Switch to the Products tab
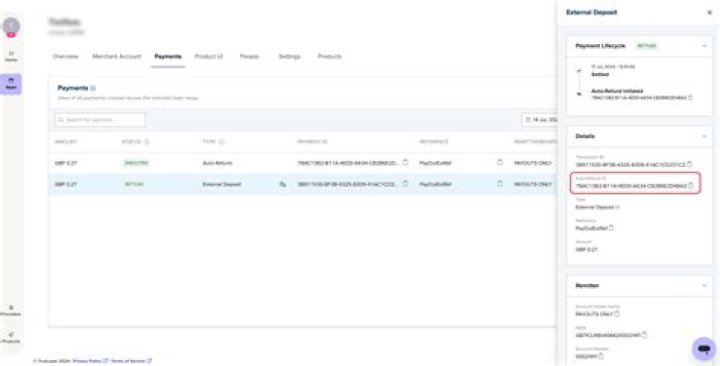 [329, 56]
